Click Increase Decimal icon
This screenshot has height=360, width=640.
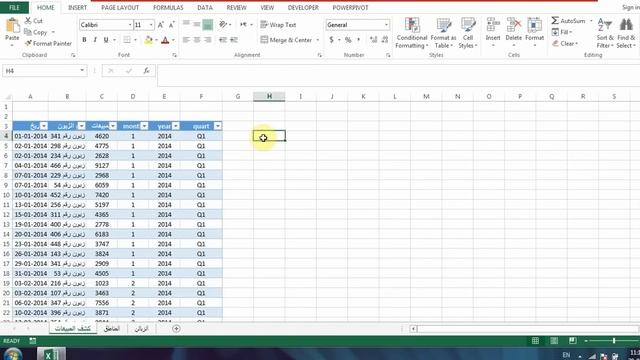click(x=373, y=40)
